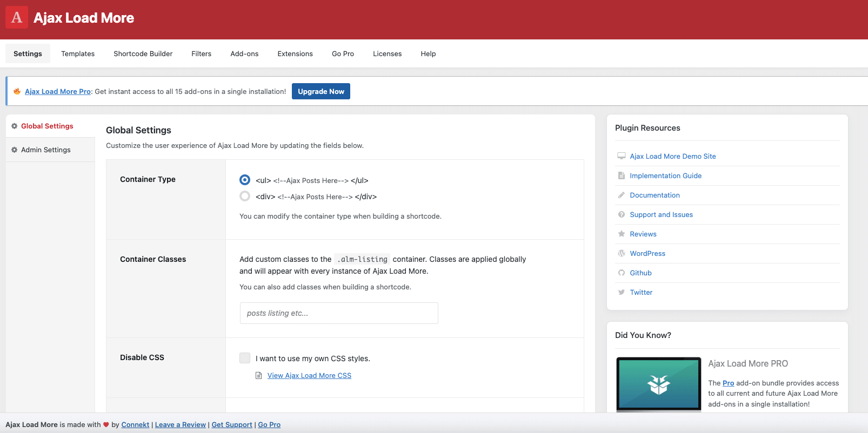This screenshot has width=868, height=433.
Task: Click the Github icon in Plugin Resources
Action: tap(622, 273)
